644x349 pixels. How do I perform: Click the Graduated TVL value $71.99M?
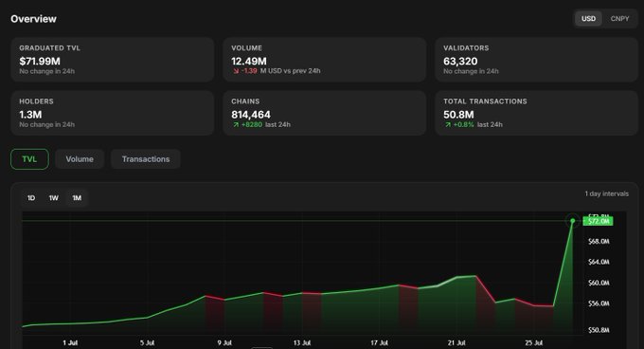(x=40, y=62)
